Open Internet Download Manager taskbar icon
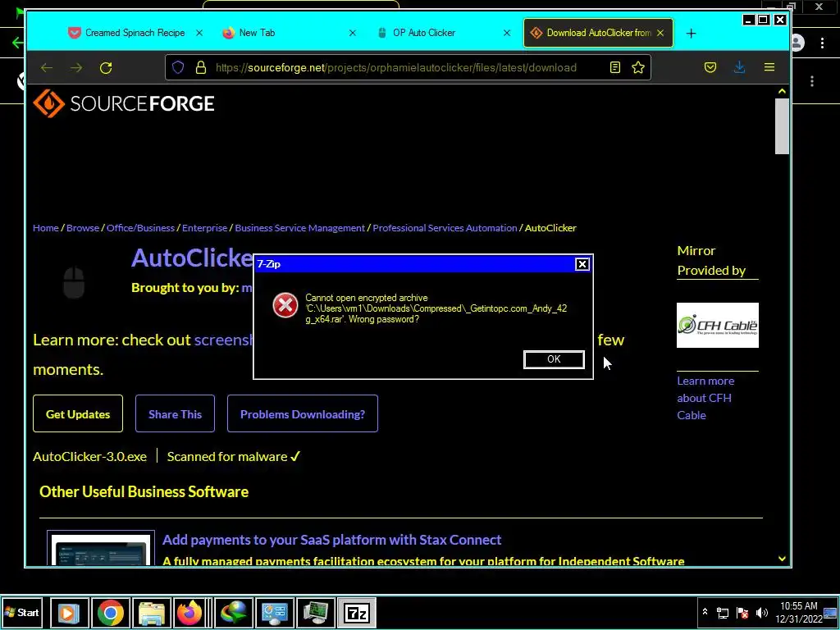Screen dimensions: 840x630 pos(234,613)
